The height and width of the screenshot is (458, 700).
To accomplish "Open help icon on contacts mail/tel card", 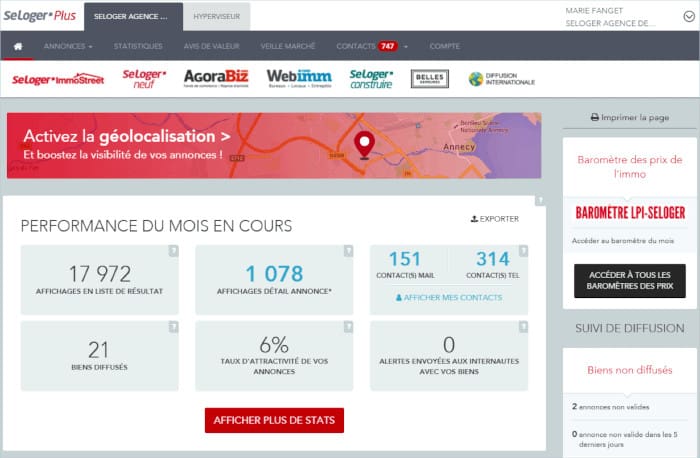I will (523, 251).
